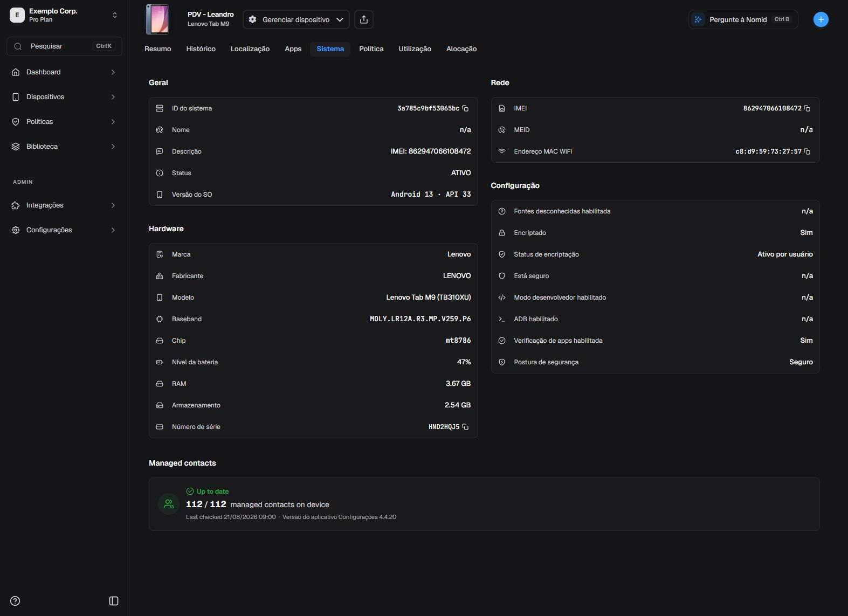Open the Política tab
This screenshot has height=616, width=848.
[371, 49]
